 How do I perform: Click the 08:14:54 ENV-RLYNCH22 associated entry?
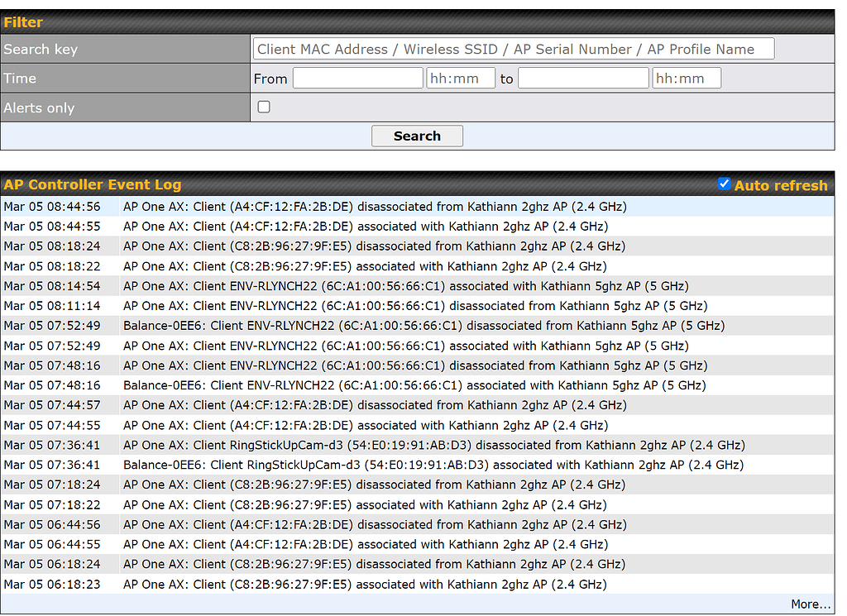405,286
